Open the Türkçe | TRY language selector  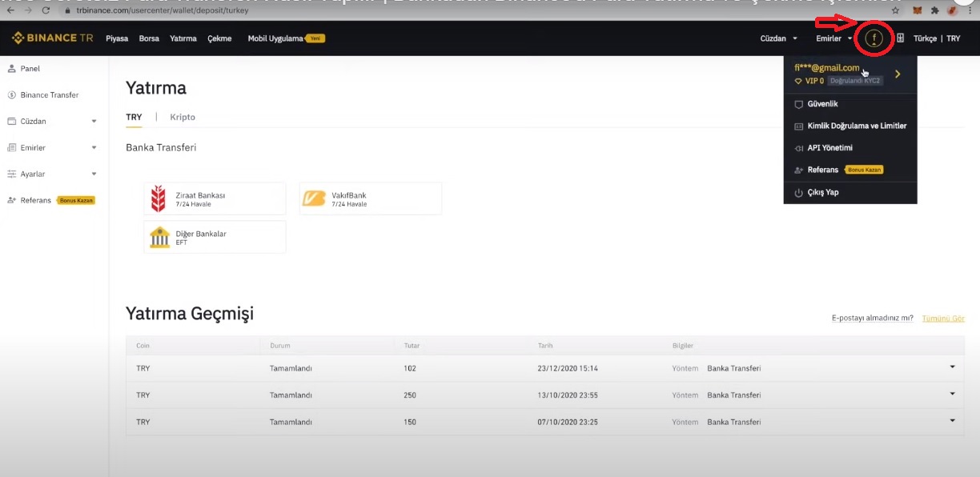pyautogui.click(x=937, y=38)
